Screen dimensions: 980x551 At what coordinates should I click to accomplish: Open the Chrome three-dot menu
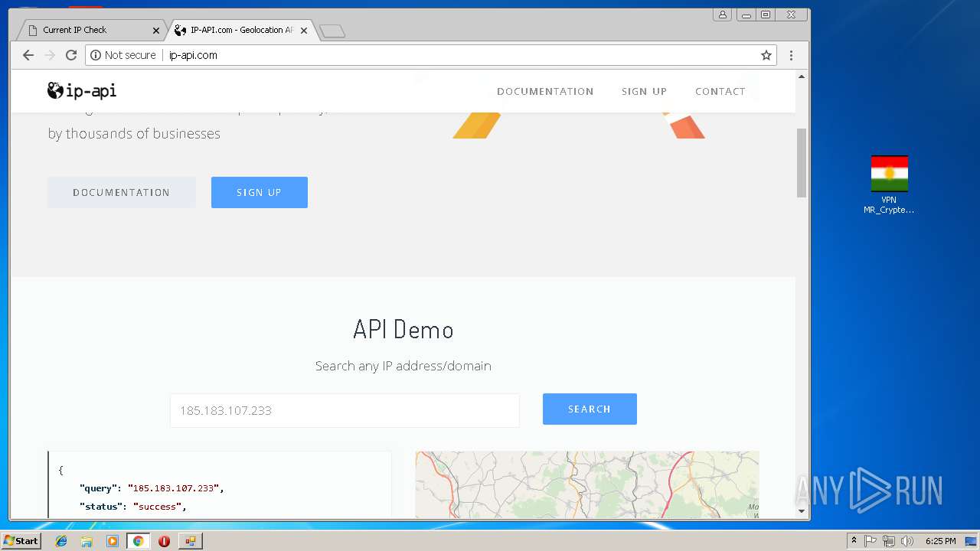point(791,55)
